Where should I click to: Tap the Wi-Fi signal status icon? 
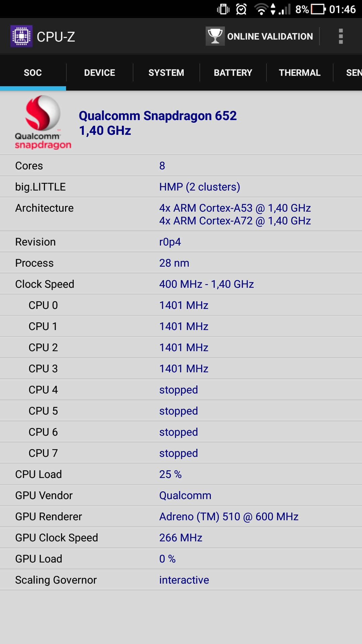[261, 9]
